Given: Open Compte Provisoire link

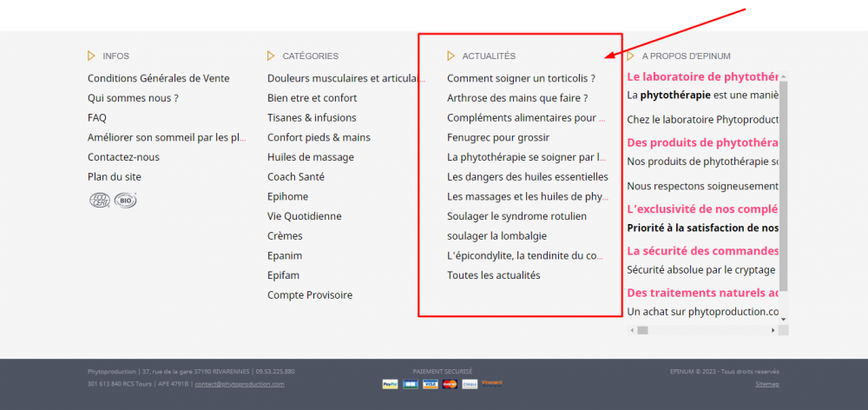Looking at the screenshot, I should [310, 295].
